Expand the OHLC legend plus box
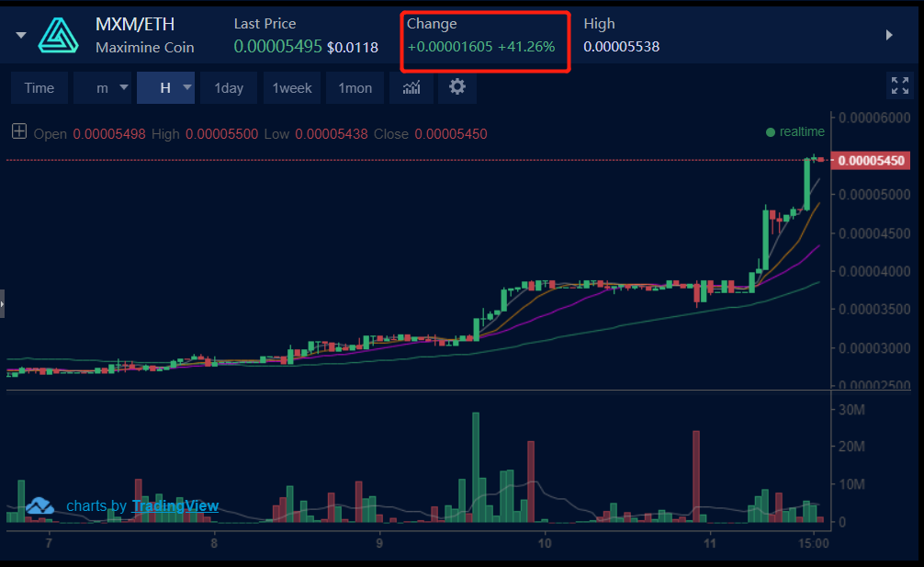Image resolution: width=924 pixels, height=567 pixels. click(x=19, y=130)
